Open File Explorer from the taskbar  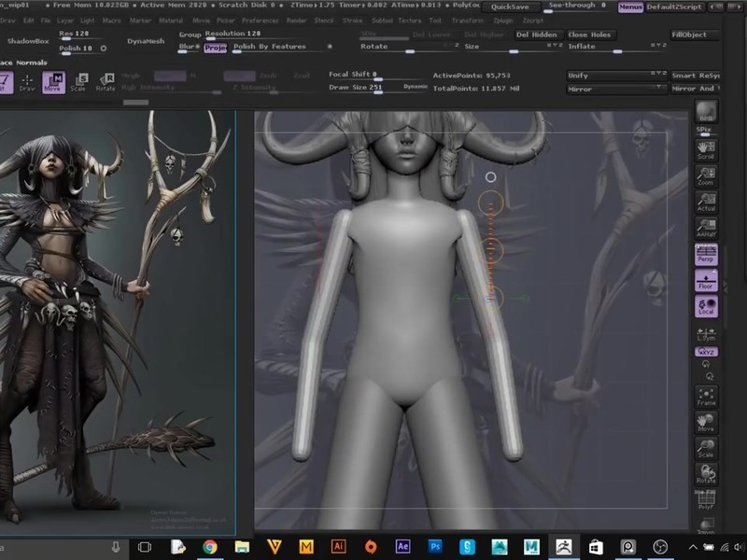pyautogui.click(x=242, y=547)
